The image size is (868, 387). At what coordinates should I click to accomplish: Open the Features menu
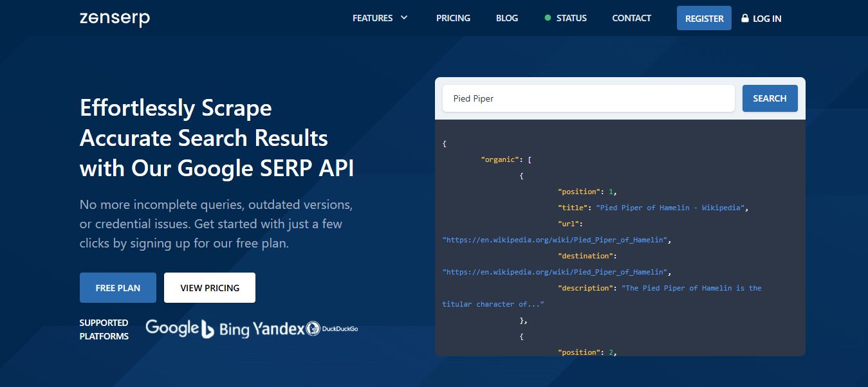[373, 18]
